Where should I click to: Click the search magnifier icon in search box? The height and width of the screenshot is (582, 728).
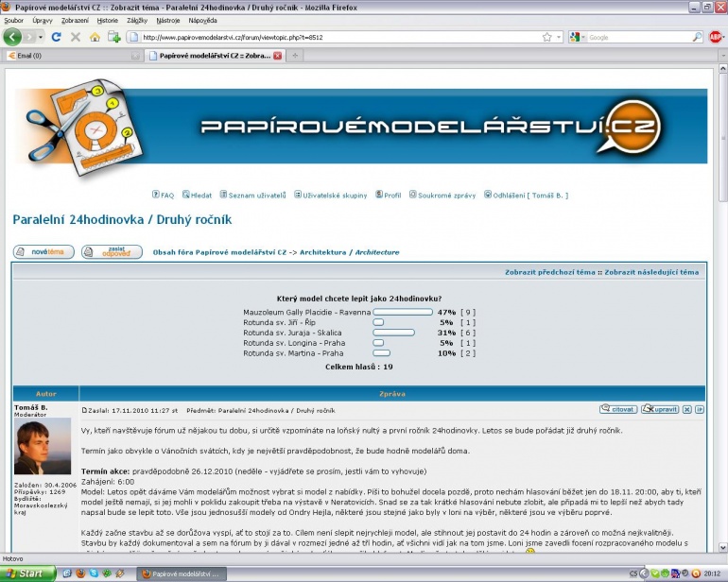point(697,37)
